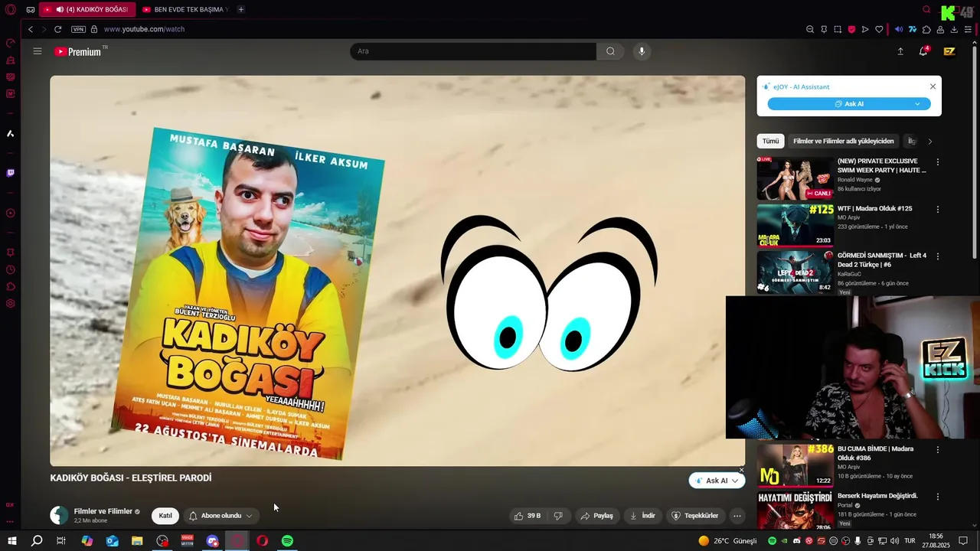Open the EZ account avatar menu

pos(949,51)
